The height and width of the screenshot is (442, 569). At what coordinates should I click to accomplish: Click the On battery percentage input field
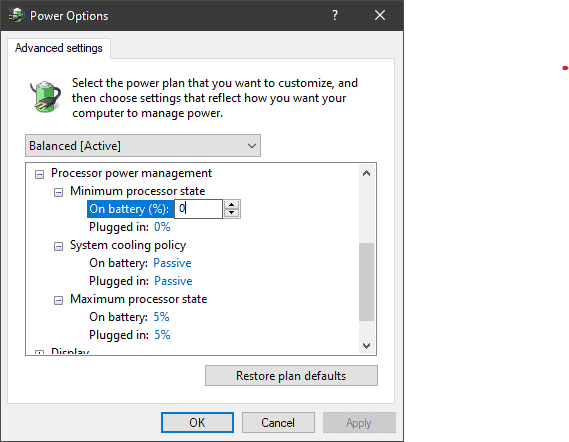click(x=198, y=209)
